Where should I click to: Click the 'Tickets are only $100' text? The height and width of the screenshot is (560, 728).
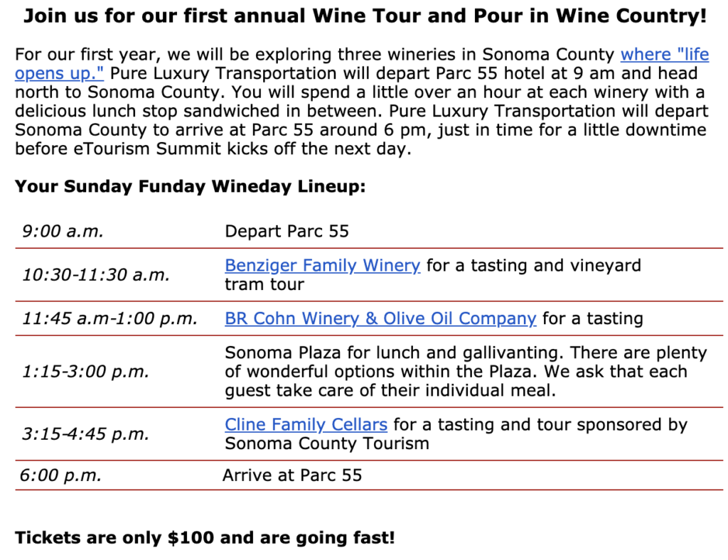point(205,538)
